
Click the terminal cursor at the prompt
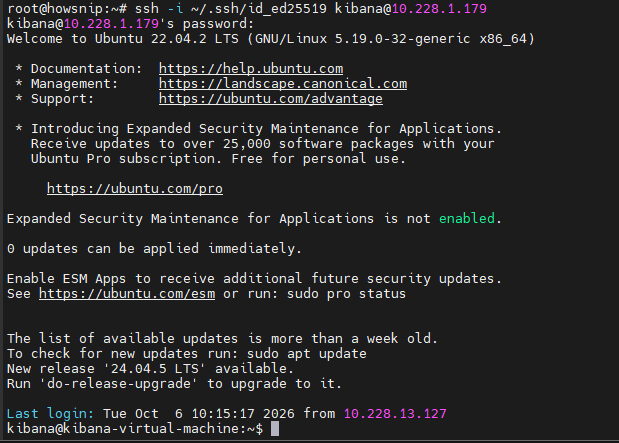tap(275, 428)
